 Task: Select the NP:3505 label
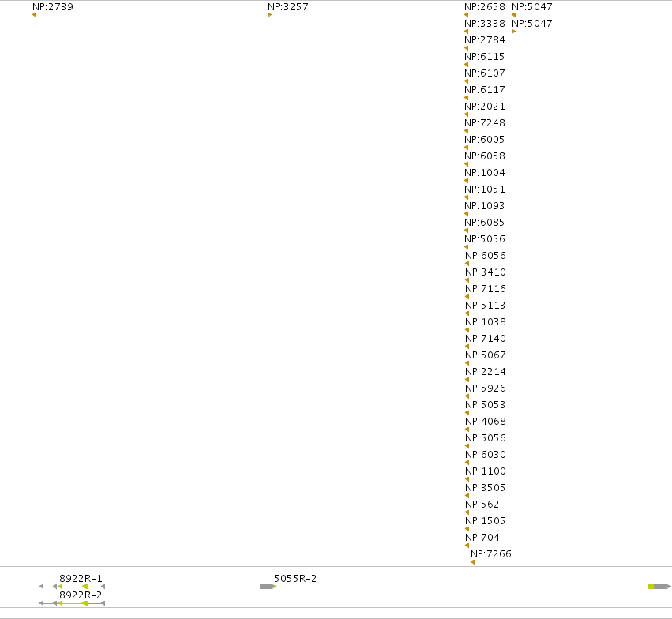point(486,488)
